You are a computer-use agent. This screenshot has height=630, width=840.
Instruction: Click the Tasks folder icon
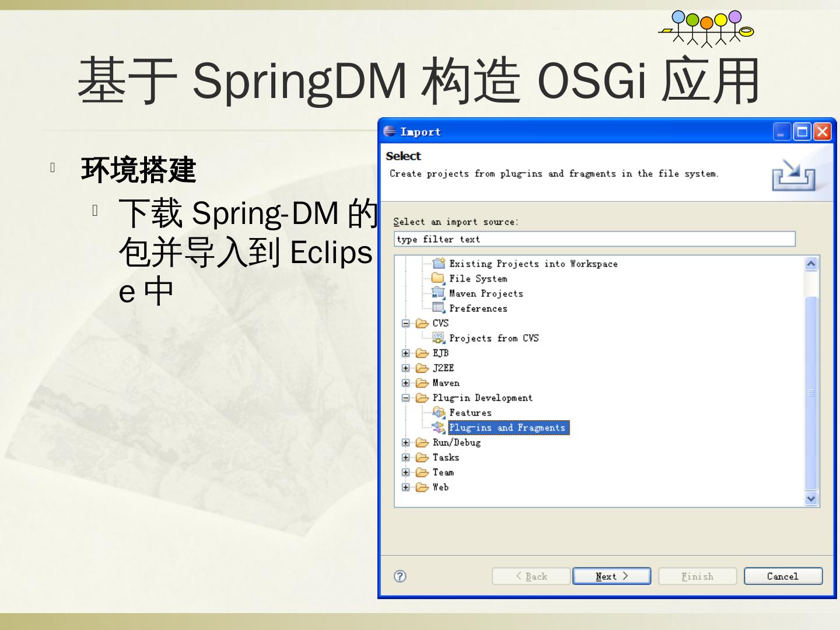(x=422, y=457)
